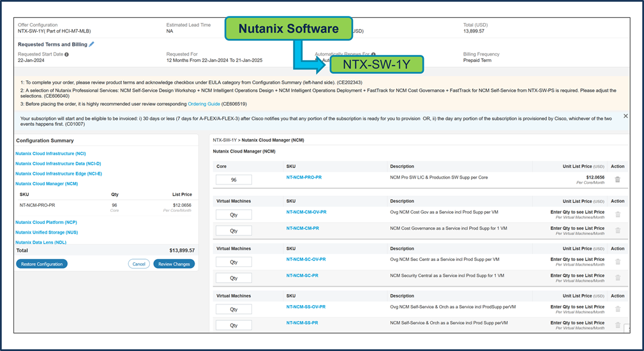Open Requested Start Date info icon
Screen dimensions: 644x351
point(66,54)
